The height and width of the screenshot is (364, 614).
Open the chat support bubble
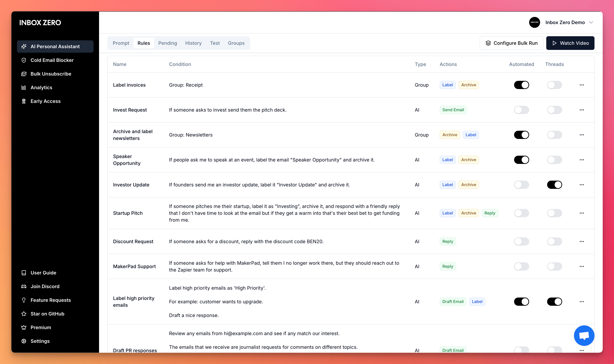(584, 335)
